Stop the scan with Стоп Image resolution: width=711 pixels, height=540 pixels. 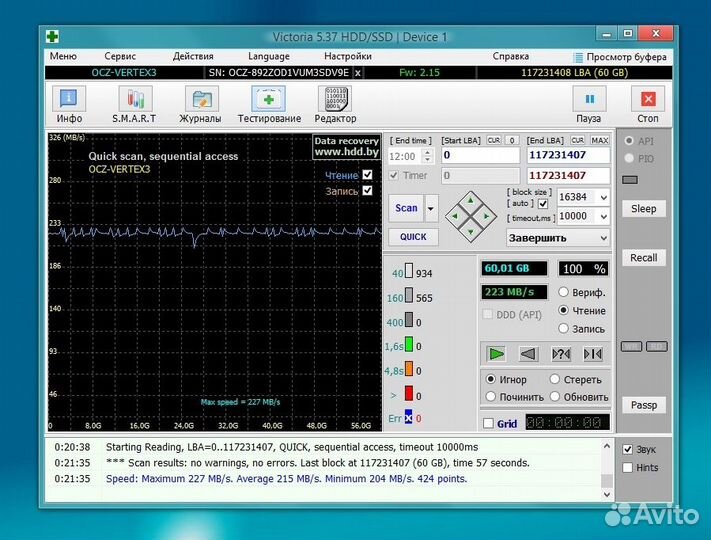pos(648,105)
